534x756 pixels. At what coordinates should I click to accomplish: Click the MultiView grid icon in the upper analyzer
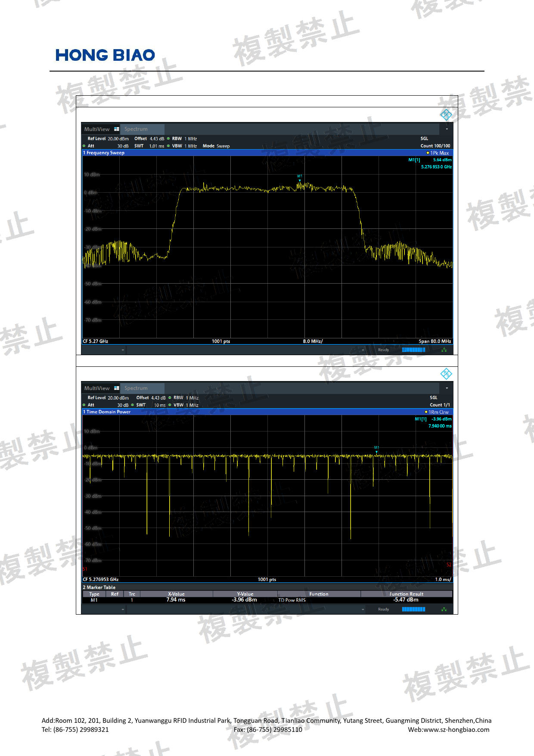tap(117, 129)
